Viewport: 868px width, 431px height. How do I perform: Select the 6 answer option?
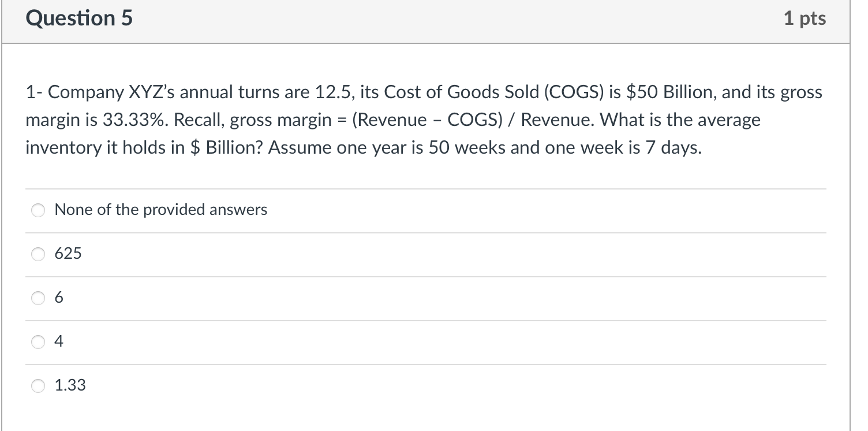click(x=38, y=298)
